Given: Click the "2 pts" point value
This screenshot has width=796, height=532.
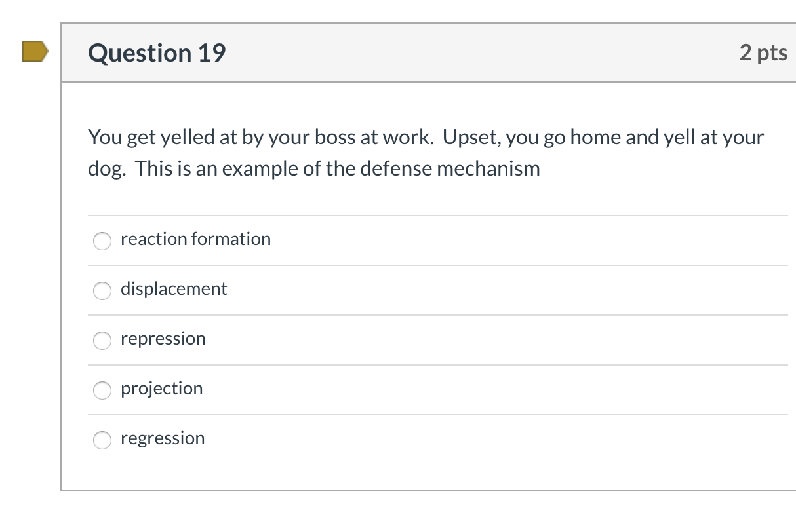Looking at the screenshot, I should pos(763,52).
